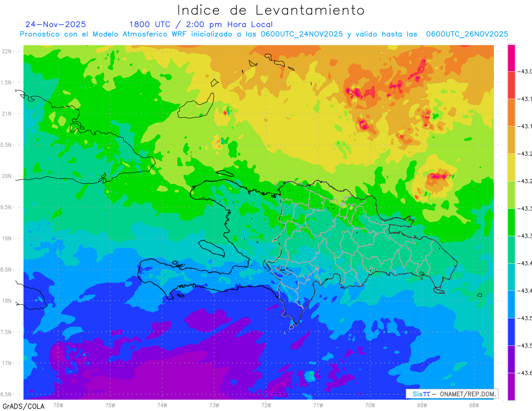Click '1800 UTC / 2:00 pm Hora Local'
The height and width of the screenshot is (411, 532).
click(x=201, y=24)
